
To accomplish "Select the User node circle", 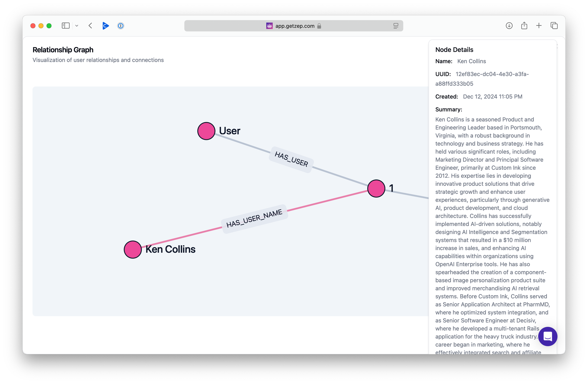I will tap(206, 131).
